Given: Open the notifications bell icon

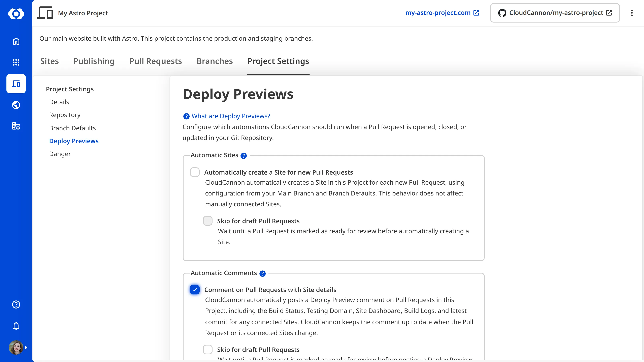Looking at the screenshot, I should click(x=16, y=326).
